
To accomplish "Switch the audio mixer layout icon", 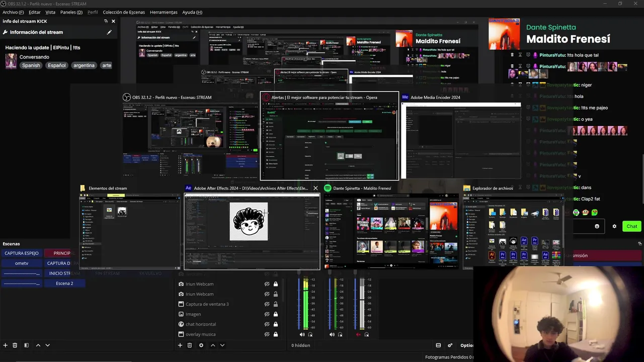I will coord(438,345).
